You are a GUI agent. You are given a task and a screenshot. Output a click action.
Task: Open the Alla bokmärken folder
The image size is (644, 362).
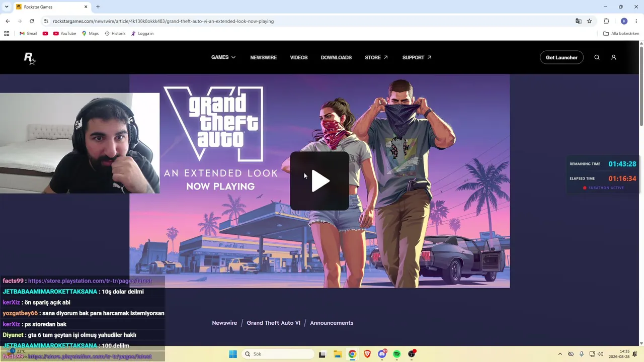coord(621,34)
